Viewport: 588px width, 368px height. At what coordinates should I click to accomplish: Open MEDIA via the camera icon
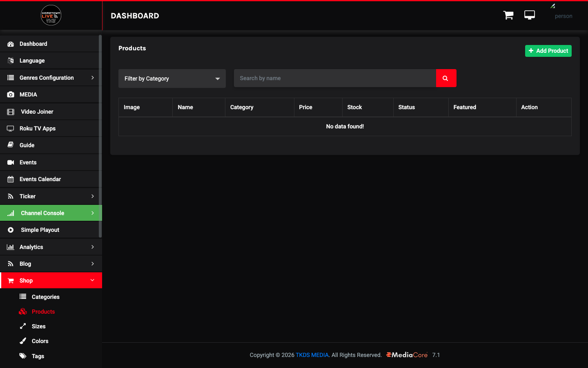point(11,94)
